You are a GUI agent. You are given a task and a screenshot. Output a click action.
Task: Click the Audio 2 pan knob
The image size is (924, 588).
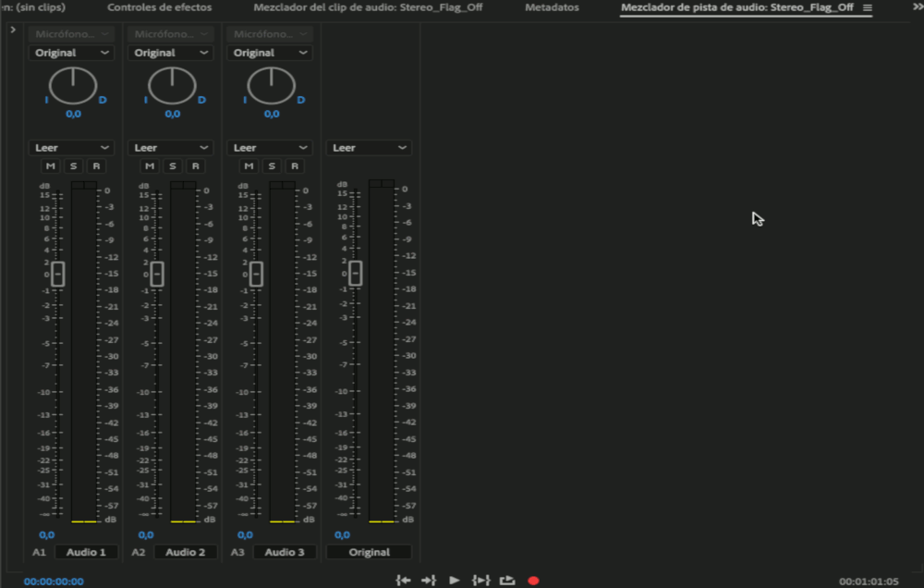[x=172, y=86]
